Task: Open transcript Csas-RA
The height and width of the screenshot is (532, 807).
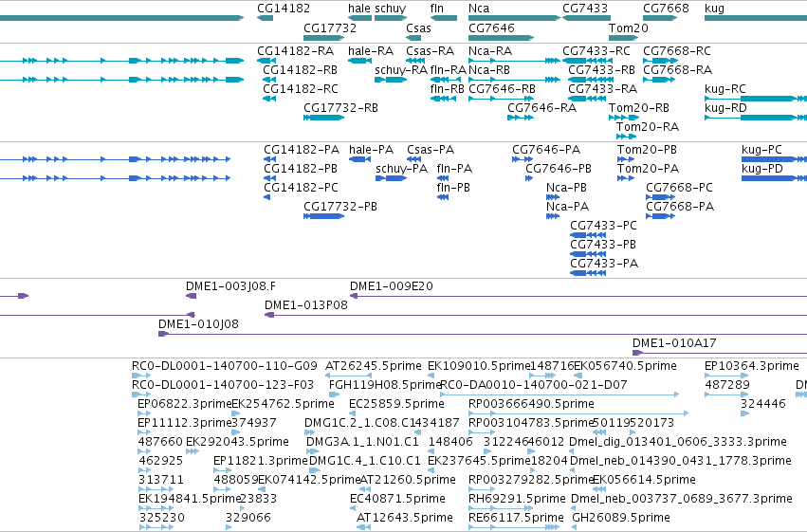Action: [431, 51]
